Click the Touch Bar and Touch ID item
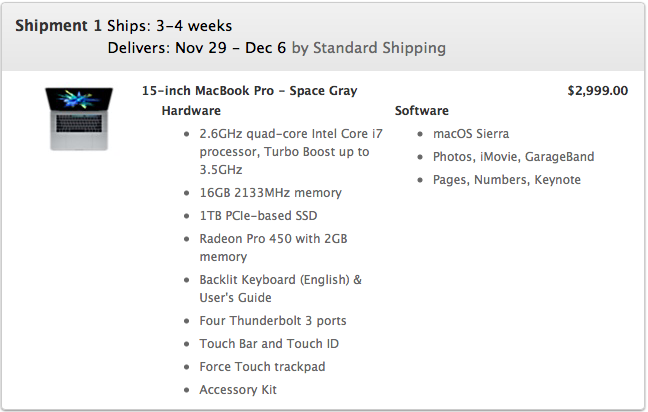 coord(269,344)
